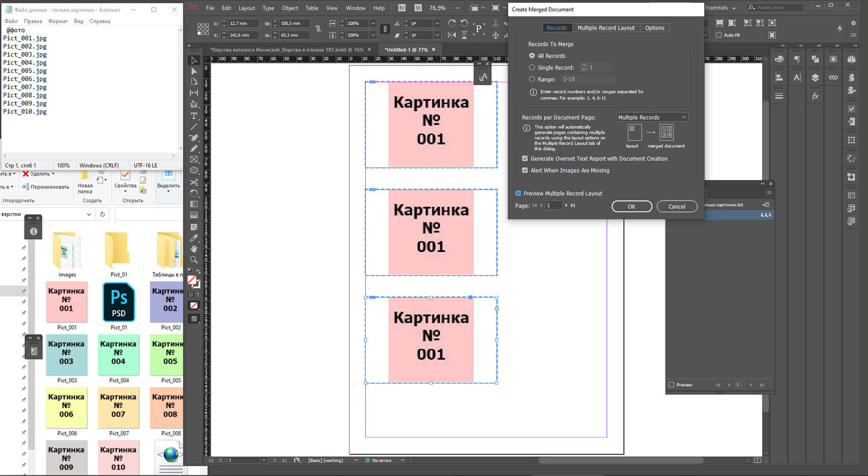Viewport: 868px width, 476px height.
Task: Open the Essentials workspace dropdown
Action: tap(734, 8)
